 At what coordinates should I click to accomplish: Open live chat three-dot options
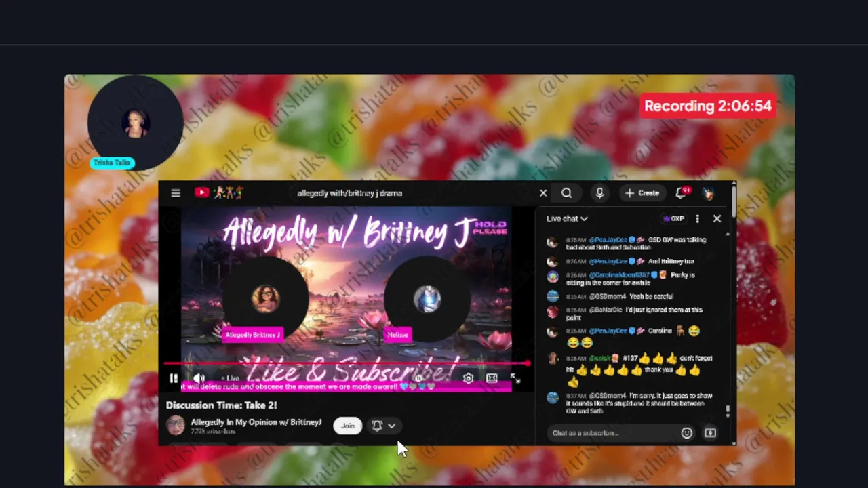[697, 218]
